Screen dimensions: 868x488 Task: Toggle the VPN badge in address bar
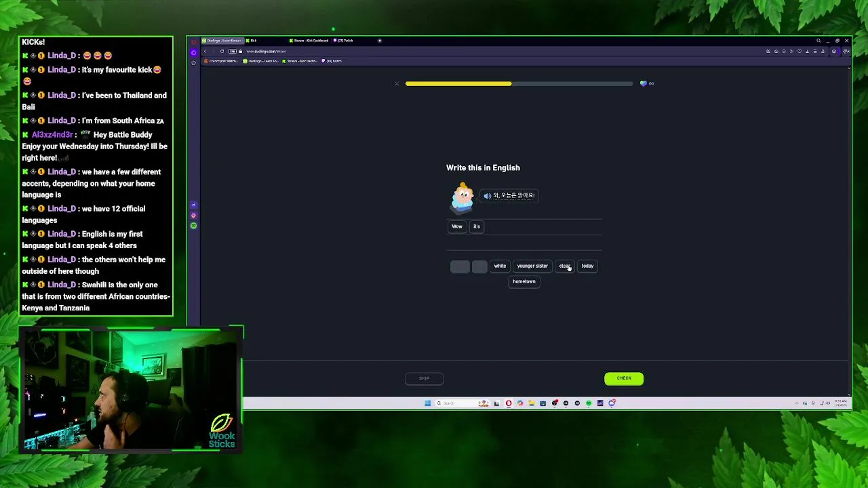tap(233, 52)
